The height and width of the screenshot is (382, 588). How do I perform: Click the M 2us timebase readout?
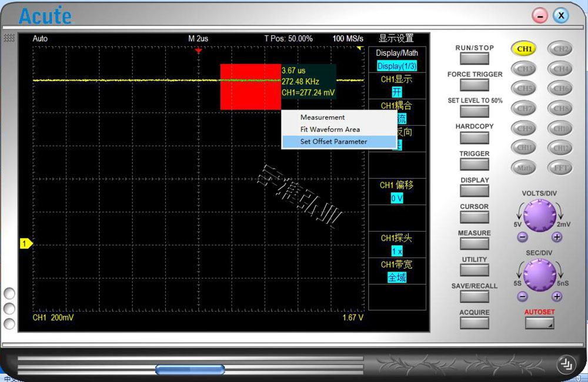pyautogui.click(x=198, y=39)
